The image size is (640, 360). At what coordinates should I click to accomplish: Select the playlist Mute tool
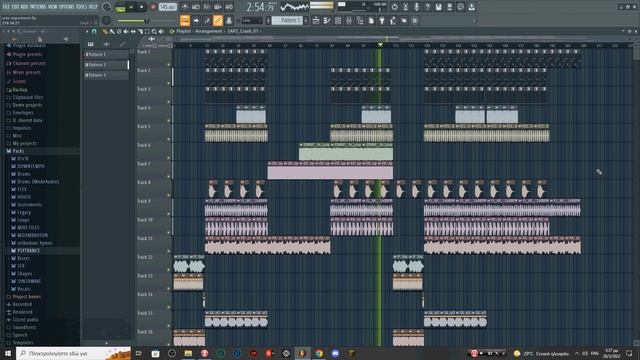[126, 31]
